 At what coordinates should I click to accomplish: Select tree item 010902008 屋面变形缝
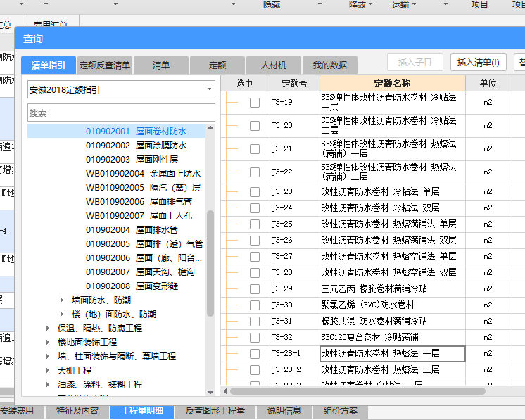point(132,286)
